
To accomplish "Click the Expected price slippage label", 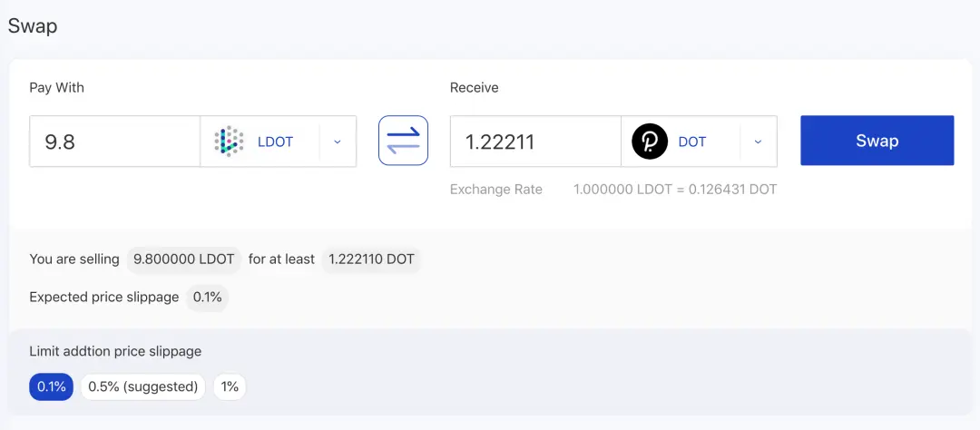I will [104, 298].
